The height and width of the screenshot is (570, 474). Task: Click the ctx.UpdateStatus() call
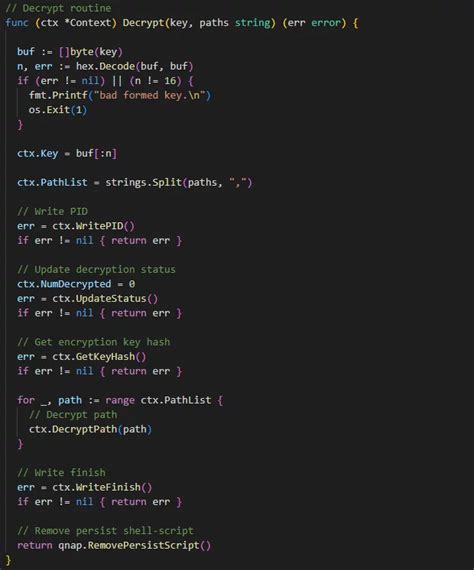click(x=105, y=298)
